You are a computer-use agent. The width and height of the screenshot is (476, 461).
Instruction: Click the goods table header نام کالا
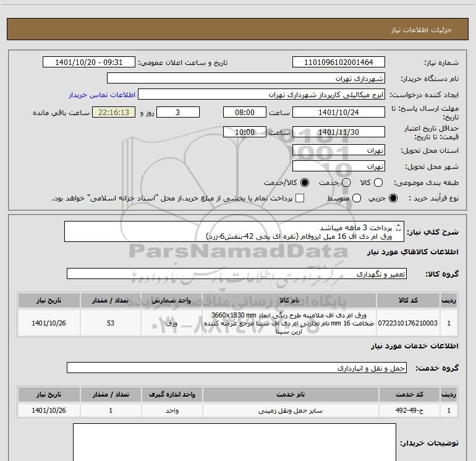[x=289, y=300]
